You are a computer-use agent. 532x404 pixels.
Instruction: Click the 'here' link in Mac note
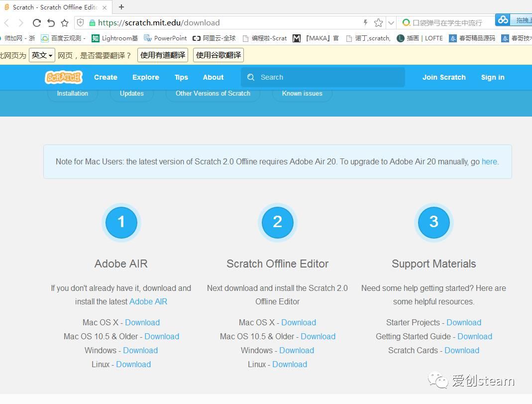pyautogui.click(x=489, y=161)
